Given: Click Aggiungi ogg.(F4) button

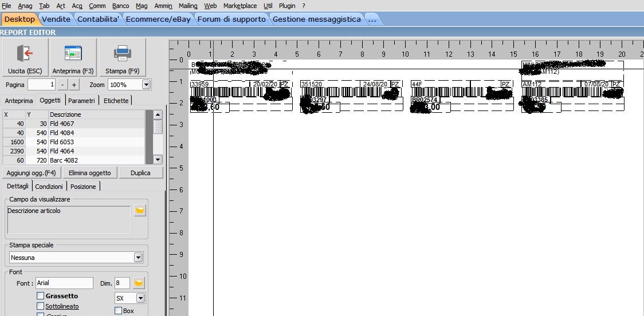Looking at the screenshot, I should pos(31,173).
